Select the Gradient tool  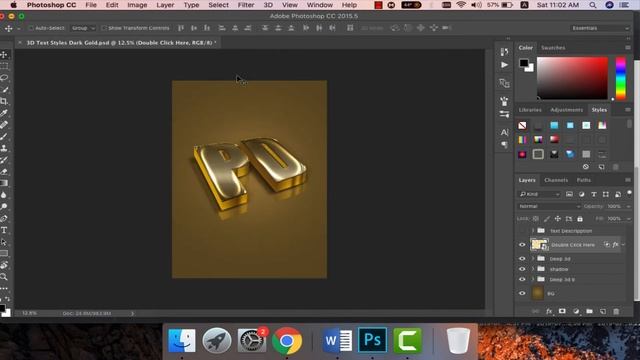click(4, 183)
